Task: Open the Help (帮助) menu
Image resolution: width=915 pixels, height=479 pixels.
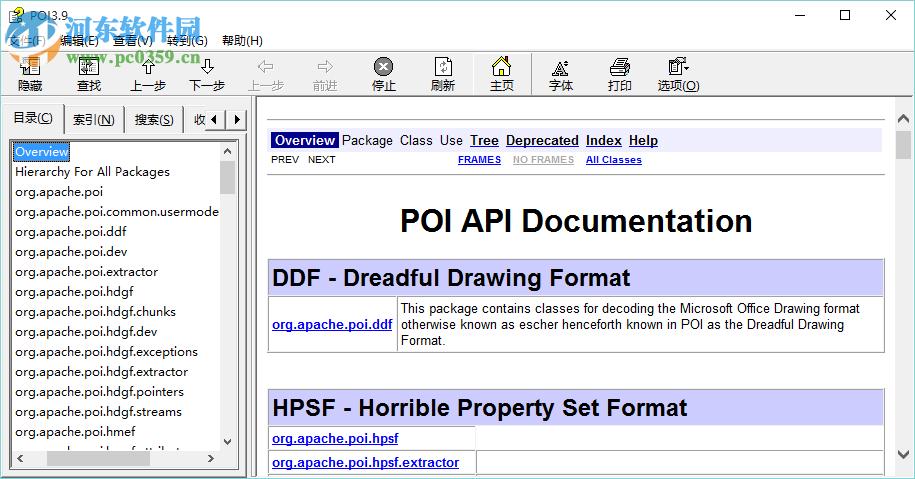Action: click(242, 41)
